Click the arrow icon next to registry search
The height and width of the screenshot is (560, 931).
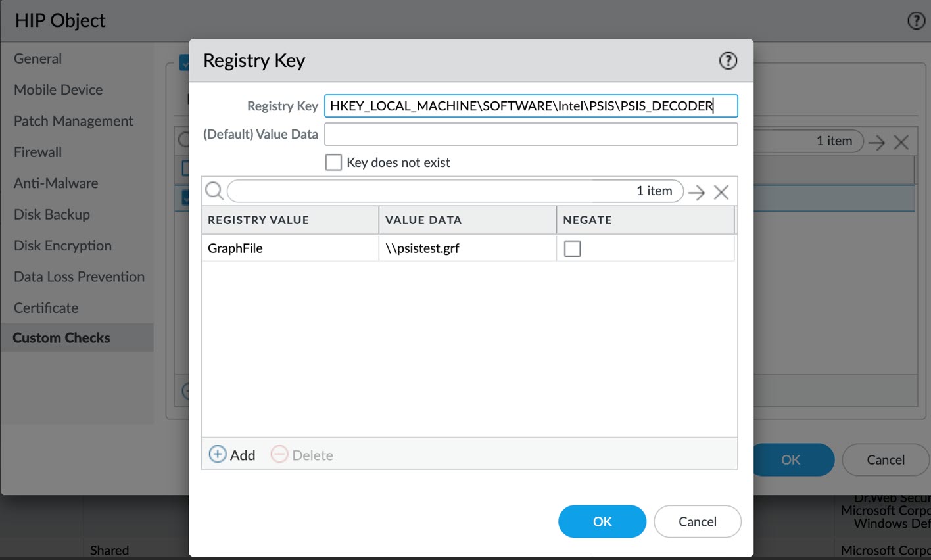click(697, 192)
